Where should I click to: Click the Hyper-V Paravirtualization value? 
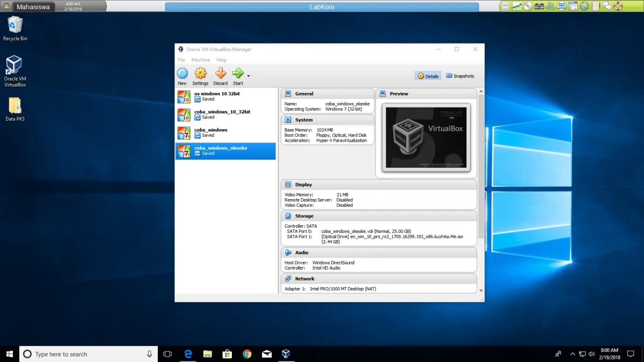(x=342, y=140)
